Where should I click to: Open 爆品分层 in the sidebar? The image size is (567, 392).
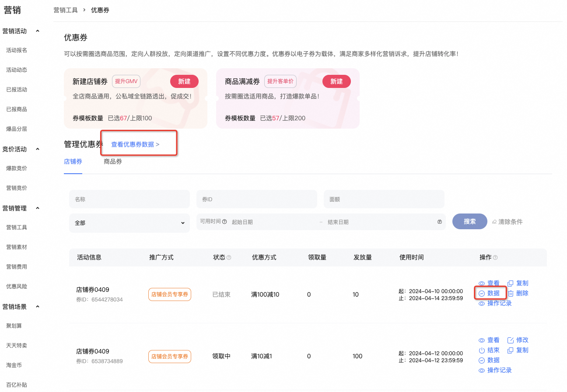(x=17, y=129)
